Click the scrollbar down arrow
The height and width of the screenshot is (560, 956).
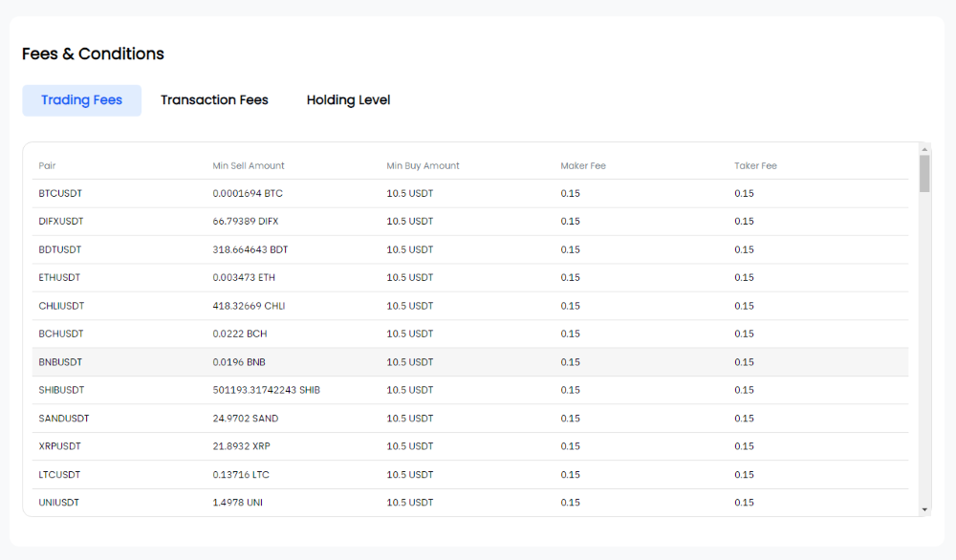tap(924, 509)
